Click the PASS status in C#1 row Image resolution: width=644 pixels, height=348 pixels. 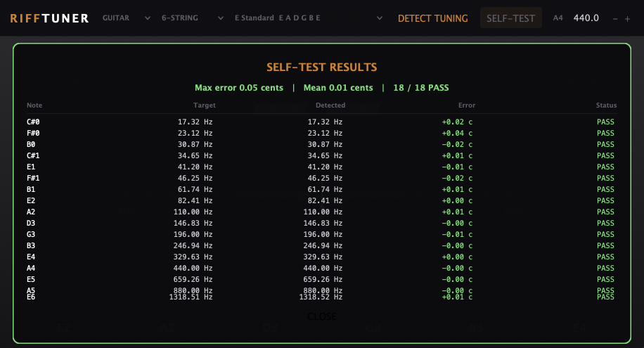pyautogui.click(x=605, y=155)
